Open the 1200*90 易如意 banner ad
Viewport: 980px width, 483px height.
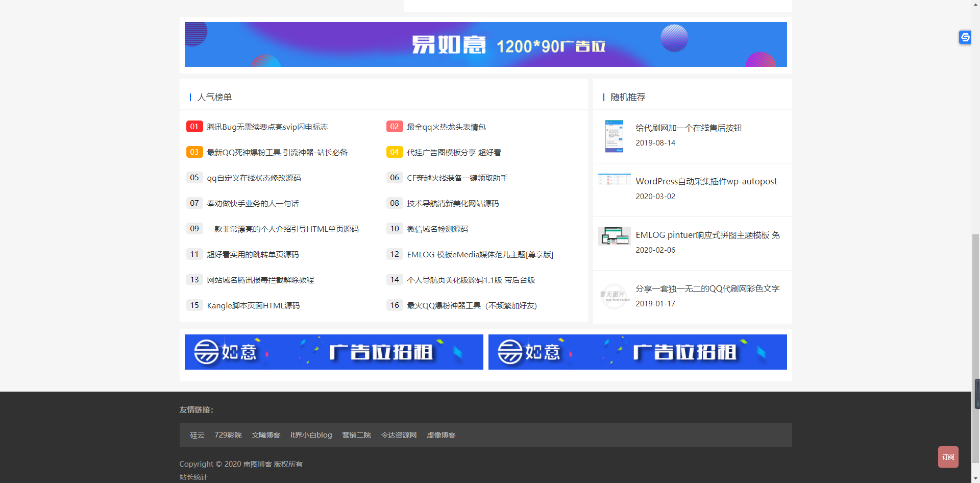pyautogui.click(x=485, y=44)
